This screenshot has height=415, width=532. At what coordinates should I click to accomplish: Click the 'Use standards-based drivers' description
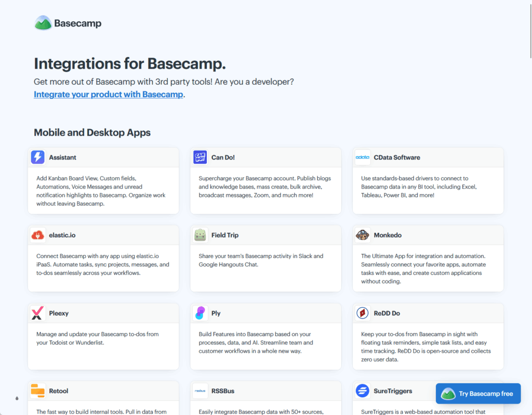tap(419, 186)
